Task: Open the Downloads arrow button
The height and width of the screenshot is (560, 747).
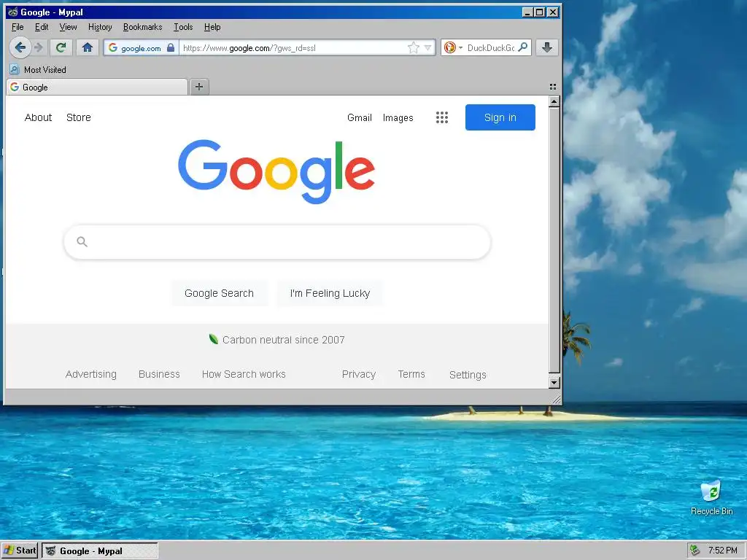Action: tap(547, 47)
